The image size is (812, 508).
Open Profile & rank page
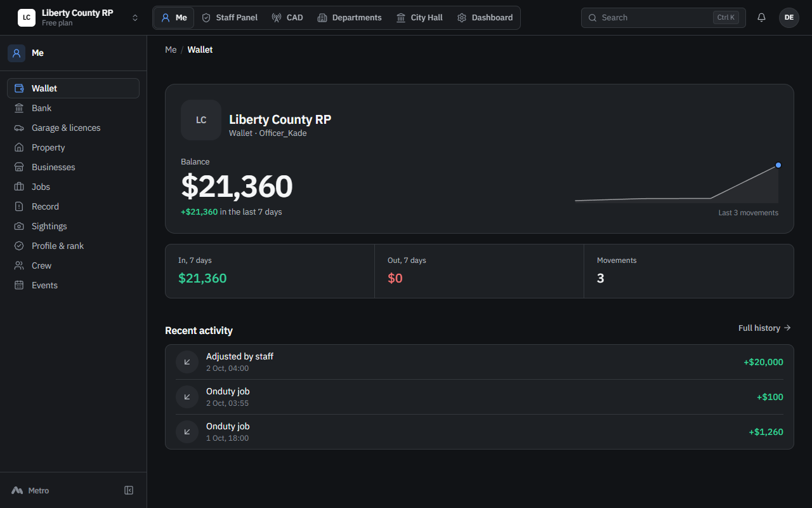pos(73,246)
